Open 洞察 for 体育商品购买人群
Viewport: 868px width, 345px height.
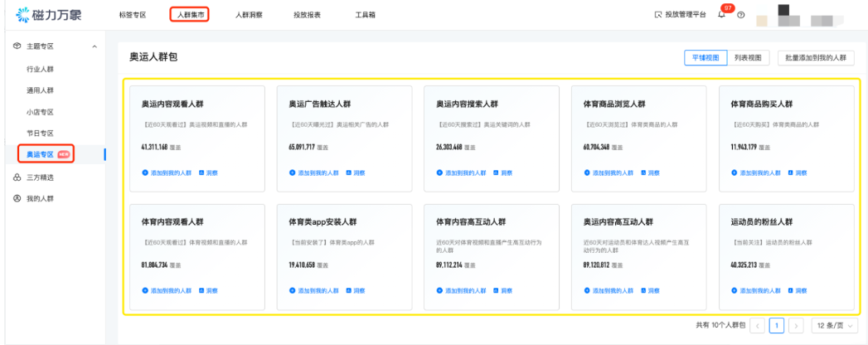798,172
